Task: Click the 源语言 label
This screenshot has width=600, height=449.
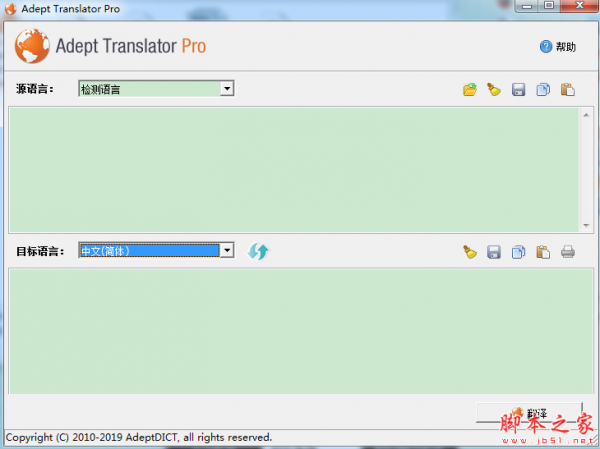Action: [35, 89]
